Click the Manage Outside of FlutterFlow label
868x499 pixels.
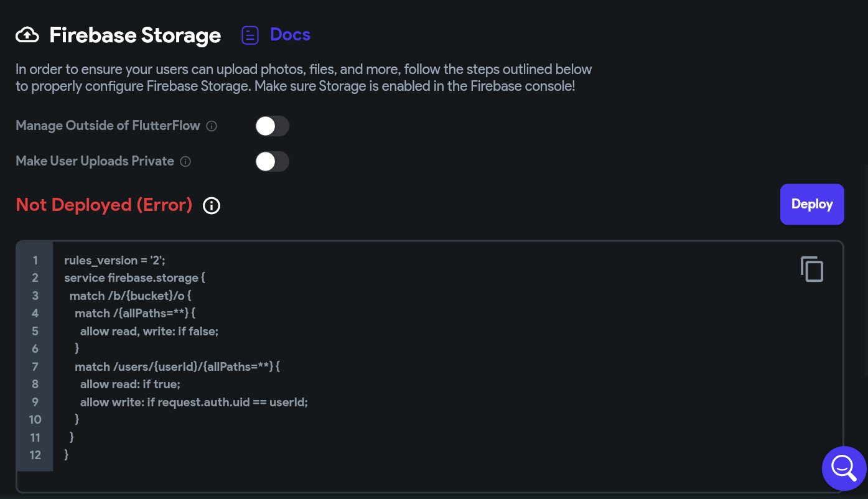click(x=108, y=126)
